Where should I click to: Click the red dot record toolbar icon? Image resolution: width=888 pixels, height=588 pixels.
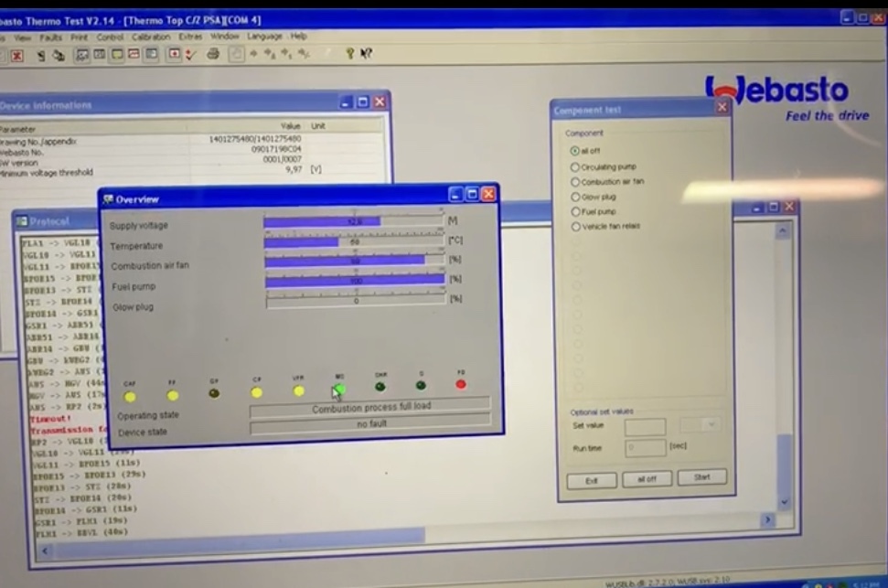(x=174, y=54)
